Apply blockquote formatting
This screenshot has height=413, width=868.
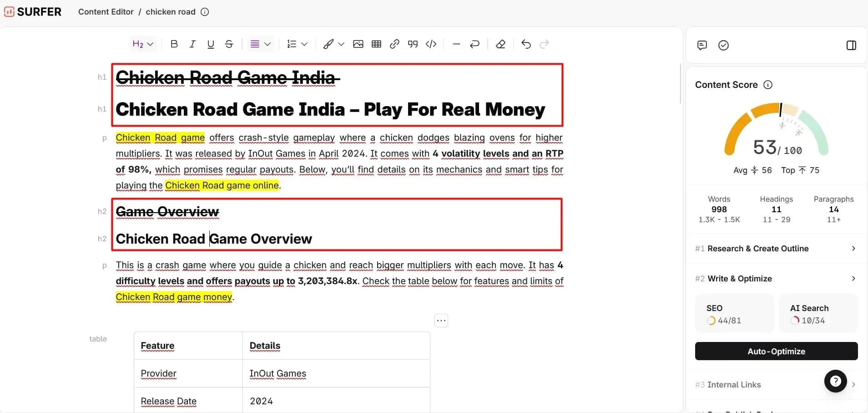[x=413, y=44]
